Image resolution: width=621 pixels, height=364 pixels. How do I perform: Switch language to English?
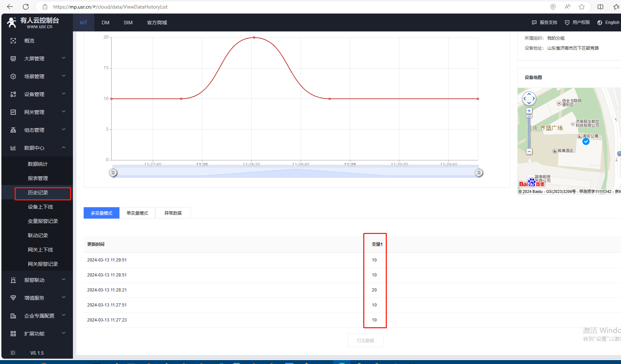click(608, 23)
